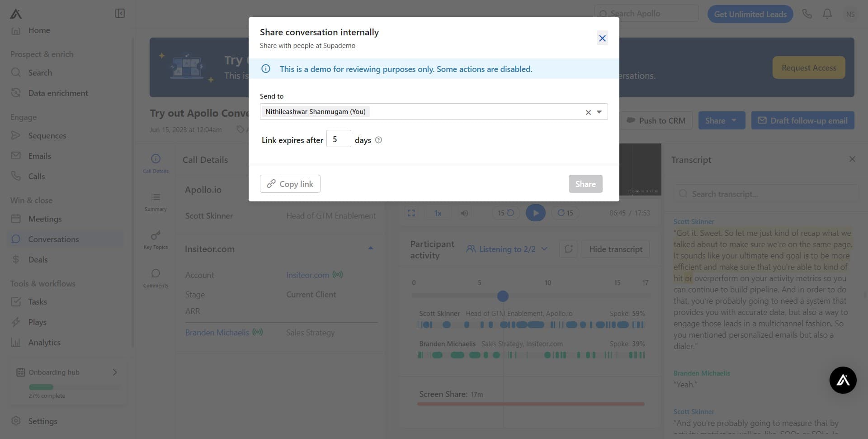The image size is (868, 439).
Task: Open the phone dialer in the top bar
Action: pyautogui.click(x=807, y=14)
